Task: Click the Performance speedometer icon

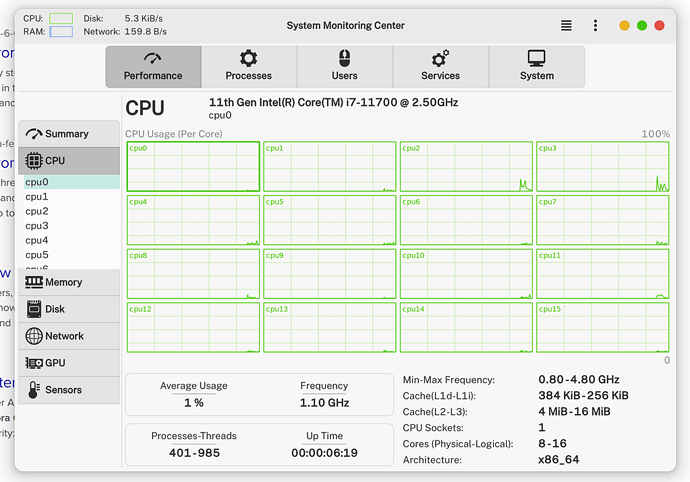Action: click(153, 59)
